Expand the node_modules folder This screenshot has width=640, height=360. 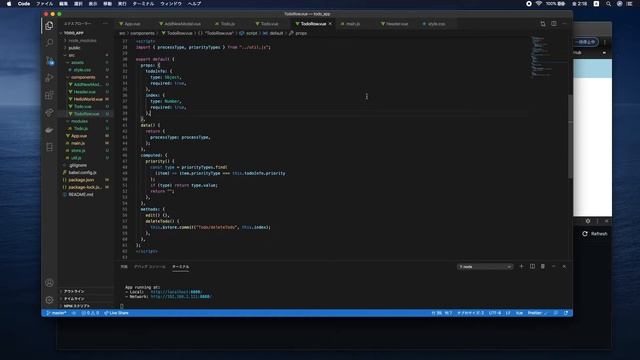click(x=82, y=40)
